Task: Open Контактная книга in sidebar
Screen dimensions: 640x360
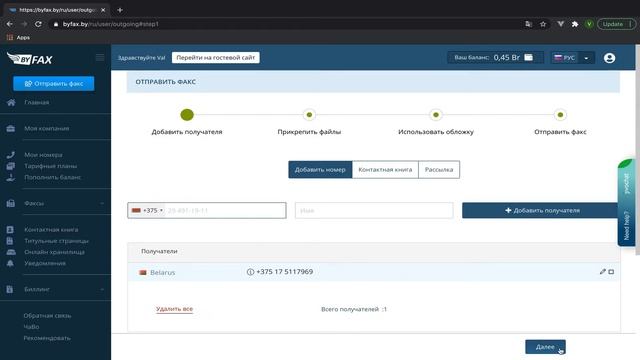Action: (51, 230)
